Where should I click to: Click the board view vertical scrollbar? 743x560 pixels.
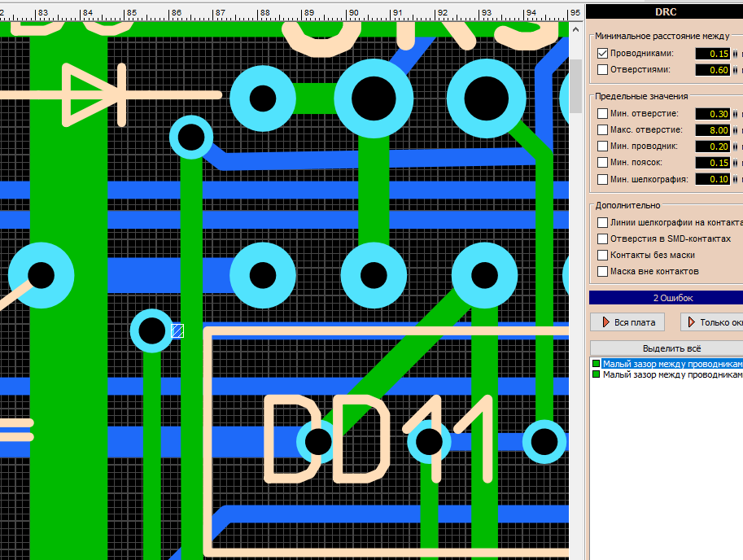coord(576,244)
